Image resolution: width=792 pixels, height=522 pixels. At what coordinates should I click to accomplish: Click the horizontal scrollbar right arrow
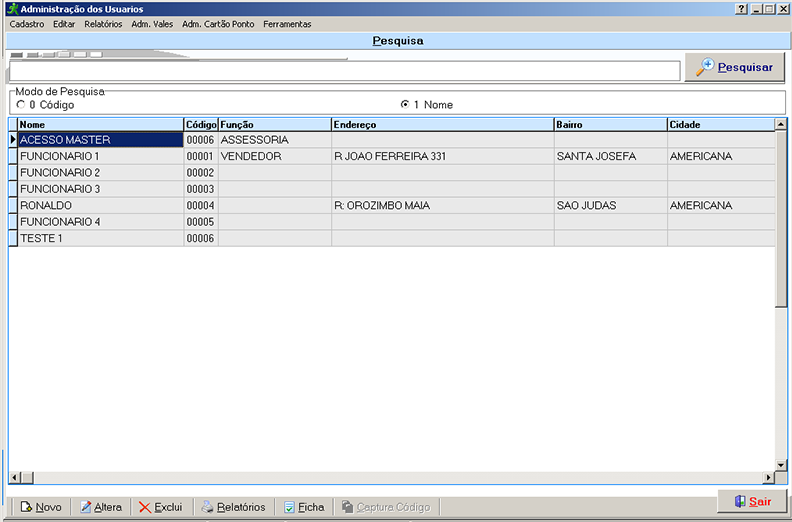coord(769,478)
